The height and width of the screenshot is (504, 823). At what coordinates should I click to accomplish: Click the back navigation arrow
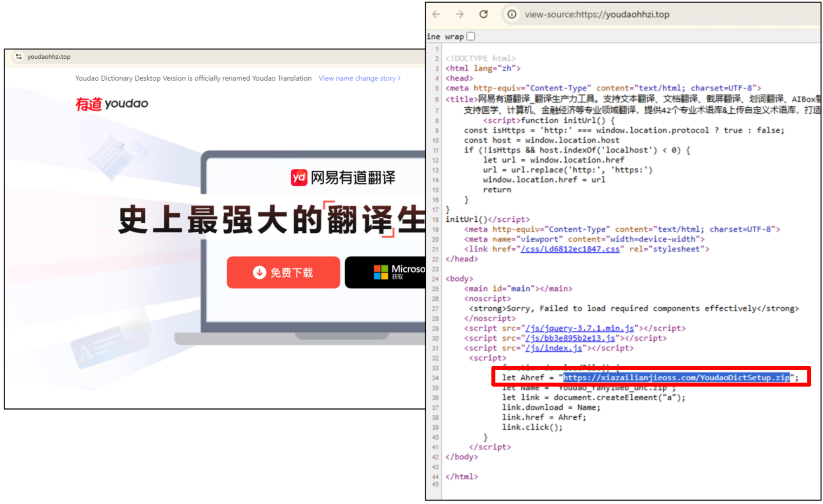pos(436,14)
